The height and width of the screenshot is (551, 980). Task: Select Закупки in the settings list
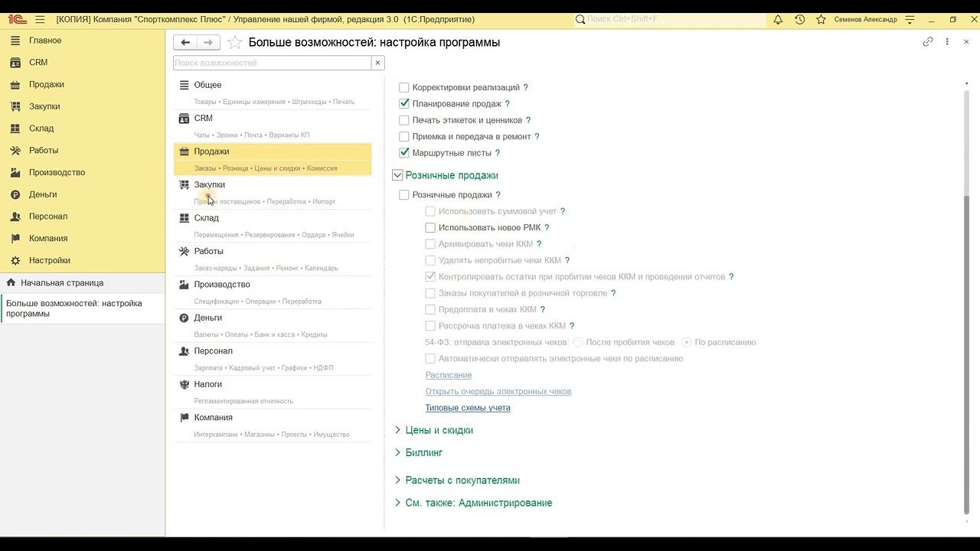click(209, 184)
